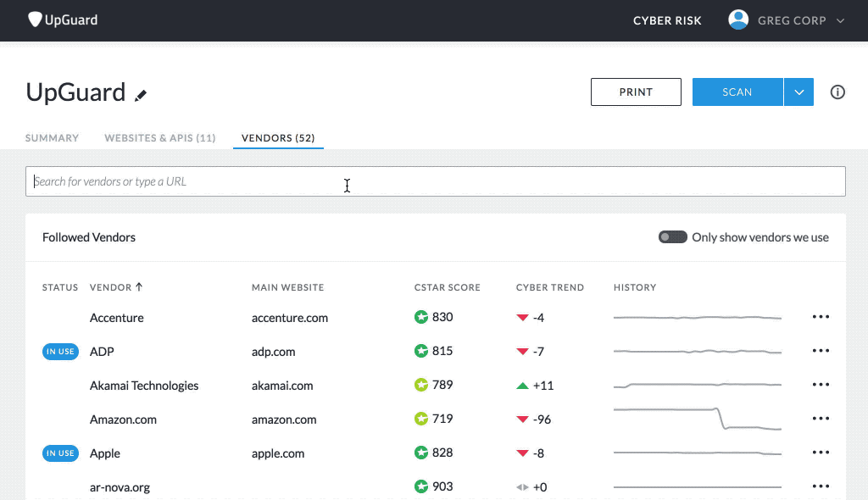The height and width of the screenshot is (500, 868).
Task: Click the star score icon for Akamai Technologies
Action: 421,384
